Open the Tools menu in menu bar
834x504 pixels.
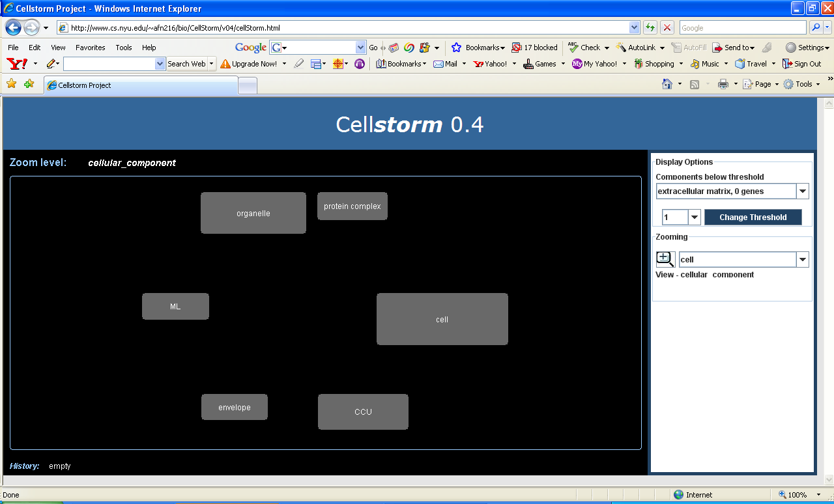point(124,48)
